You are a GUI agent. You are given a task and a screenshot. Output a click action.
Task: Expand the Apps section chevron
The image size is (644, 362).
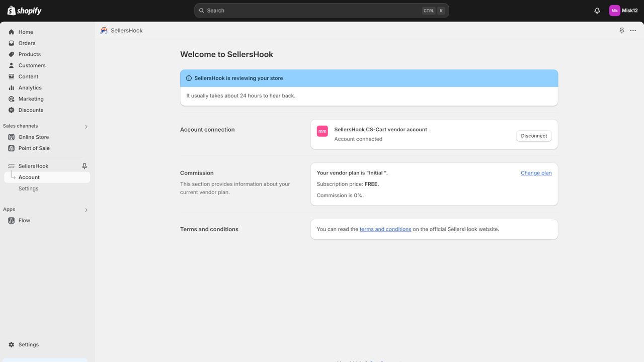tap(86, 210)
